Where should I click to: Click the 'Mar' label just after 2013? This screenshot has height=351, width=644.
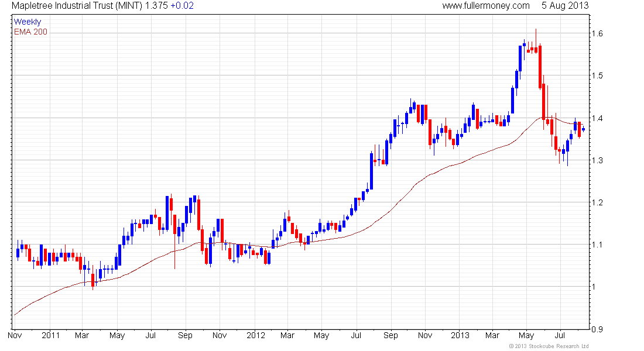[492, 335]
